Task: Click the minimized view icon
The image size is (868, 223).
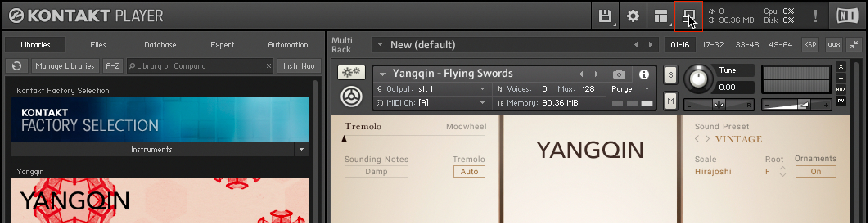Action: (688, 16)
